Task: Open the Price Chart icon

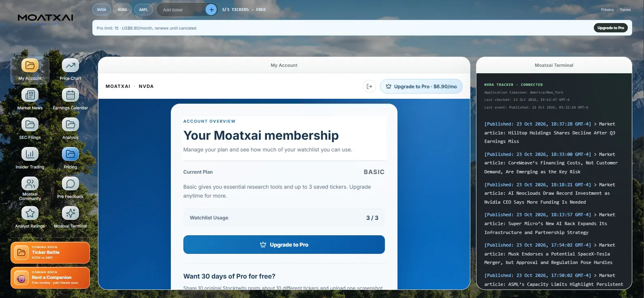Action: coord(70,66)
